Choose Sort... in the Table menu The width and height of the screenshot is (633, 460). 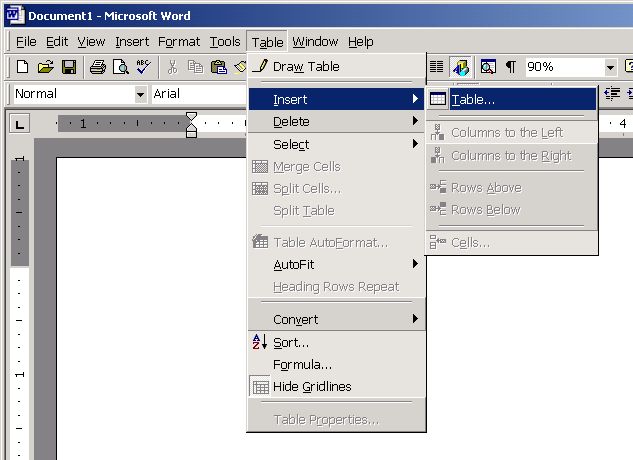291,343
